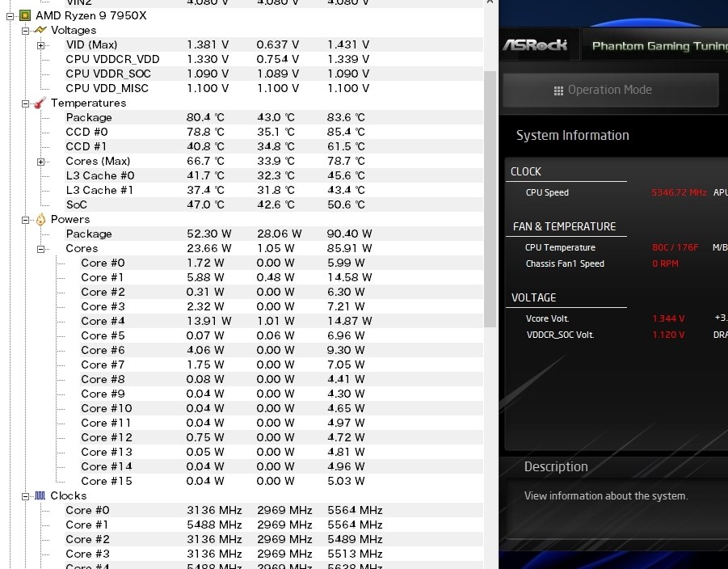Open Operation Mode in Phantom Gaming Tuning
The image size is (728, 569).
pyautogui.click(x=611, y=90)
